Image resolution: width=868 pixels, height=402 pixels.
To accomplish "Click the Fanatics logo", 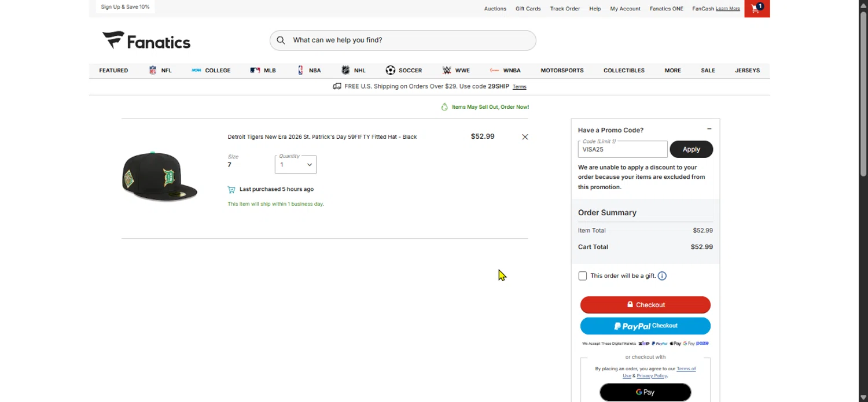I will click(x=146, y=40).
